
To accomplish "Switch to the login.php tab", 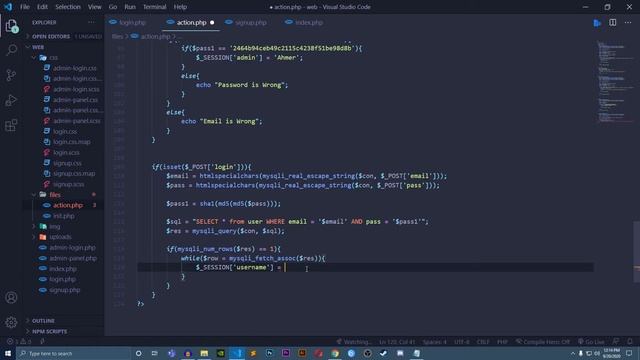I will click(132, 22).
